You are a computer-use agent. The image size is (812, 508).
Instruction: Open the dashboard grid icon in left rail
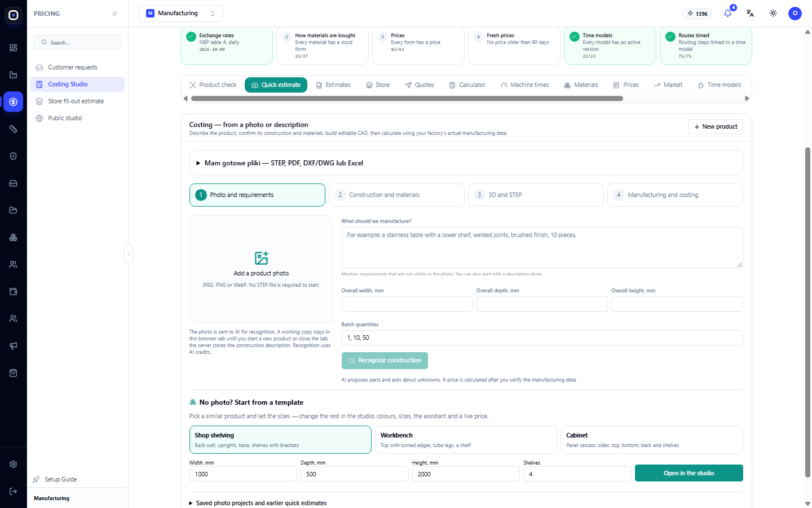point(14,48)
